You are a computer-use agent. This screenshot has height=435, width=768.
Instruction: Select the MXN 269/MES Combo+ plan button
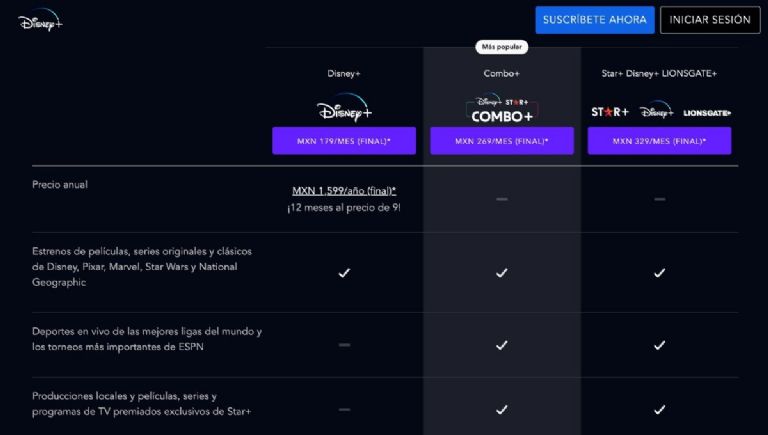click(x=502, y=141)
